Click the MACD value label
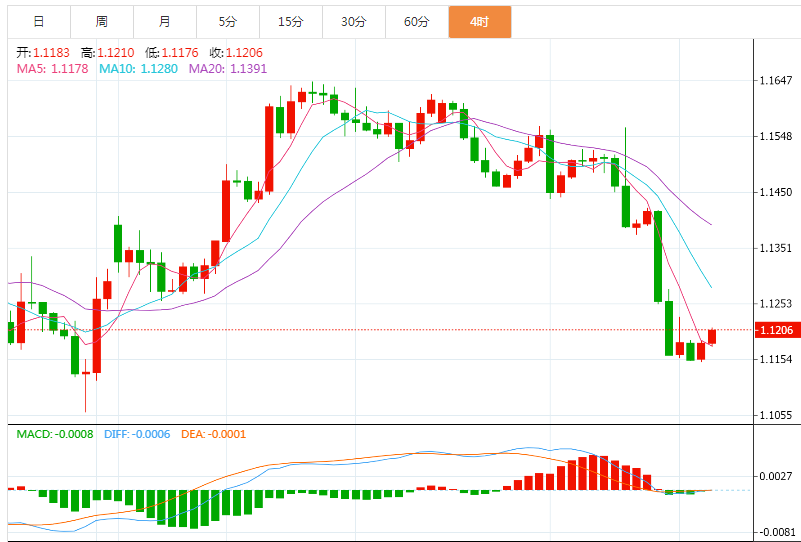This screenshot has height=542, width=801. pyautogui.click(x=55, y=434)
